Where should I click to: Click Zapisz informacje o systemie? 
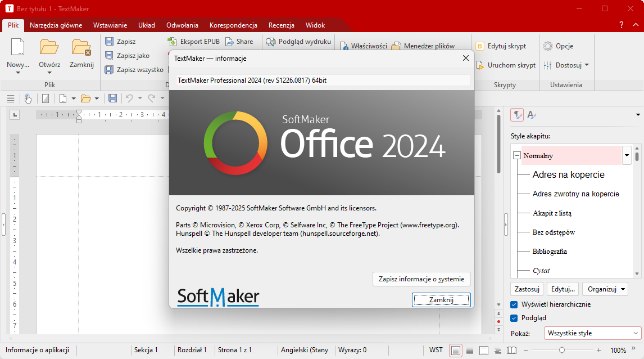(x=421, y=279)
